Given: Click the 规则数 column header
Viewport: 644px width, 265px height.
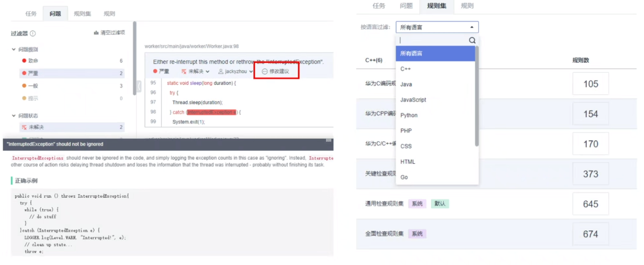Looking at the screenshot, I should (580, 61).
